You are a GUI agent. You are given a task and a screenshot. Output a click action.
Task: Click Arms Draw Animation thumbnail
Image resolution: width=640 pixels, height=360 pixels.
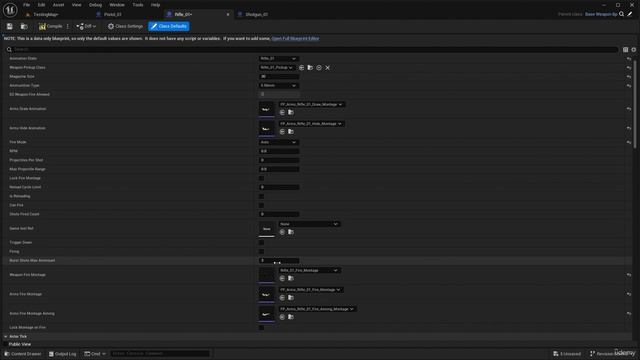(267, 109)
